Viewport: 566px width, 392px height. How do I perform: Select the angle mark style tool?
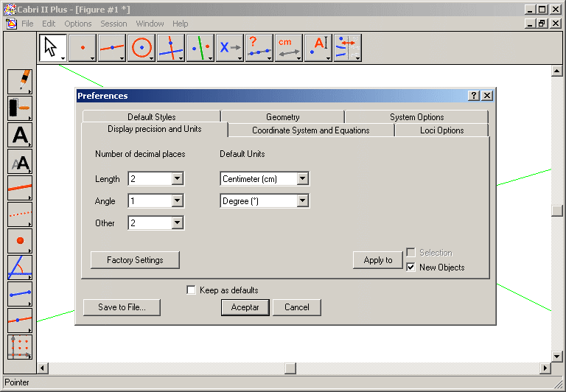pyautogui.click(x=20, y=267)
